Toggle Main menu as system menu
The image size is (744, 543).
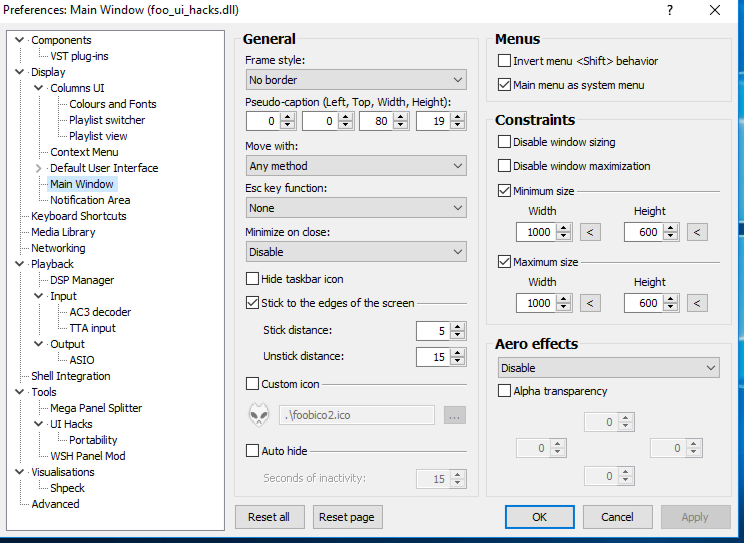pyautogui.click(x=504, y=85)
